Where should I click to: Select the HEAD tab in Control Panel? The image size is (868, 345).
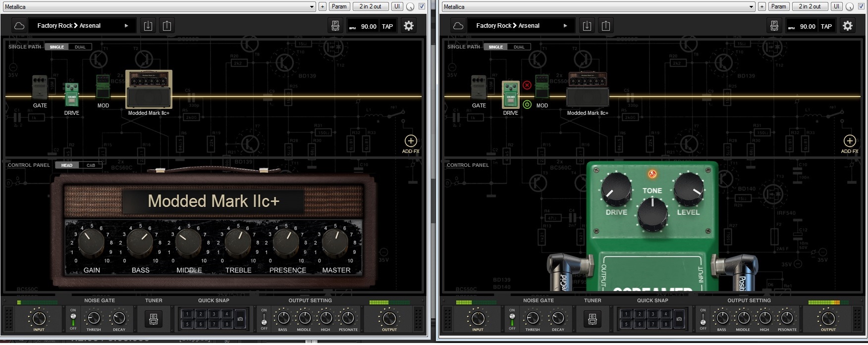coord(67,165)
